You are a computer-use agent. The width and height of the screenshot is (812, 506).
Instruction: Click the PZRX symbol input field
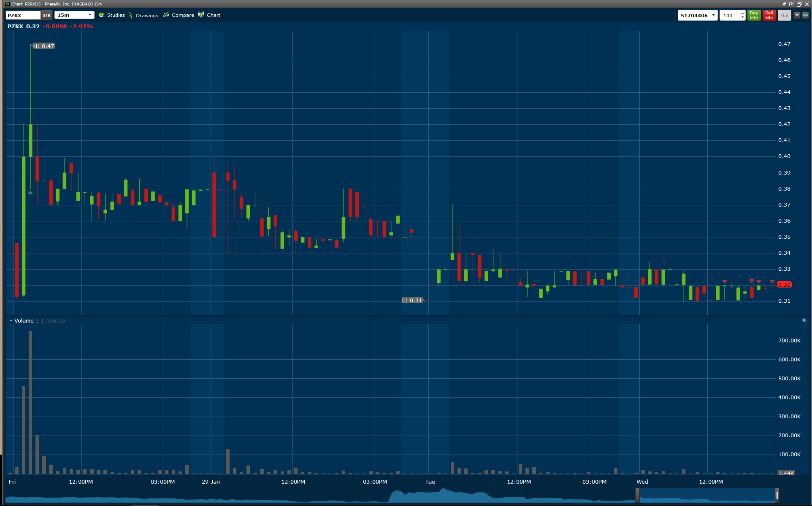23,15
